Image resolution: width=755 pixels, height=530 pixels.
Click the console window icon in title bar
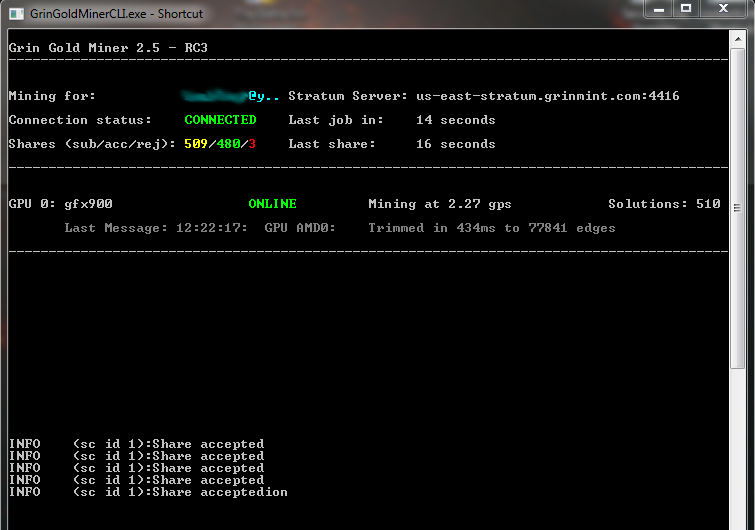(x=16, y=13)
